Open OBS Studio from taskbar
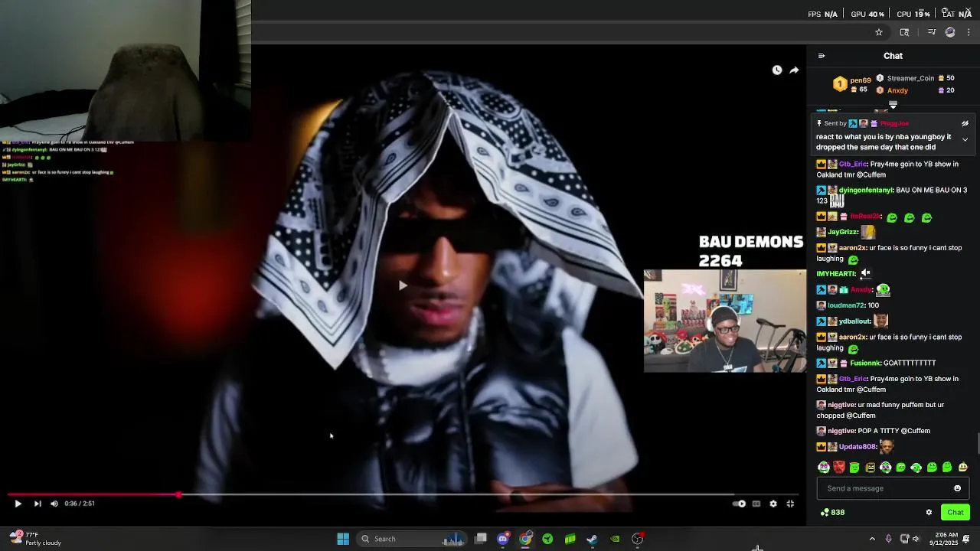Viewport: 980px width, 551px height. tap(637, 539)
